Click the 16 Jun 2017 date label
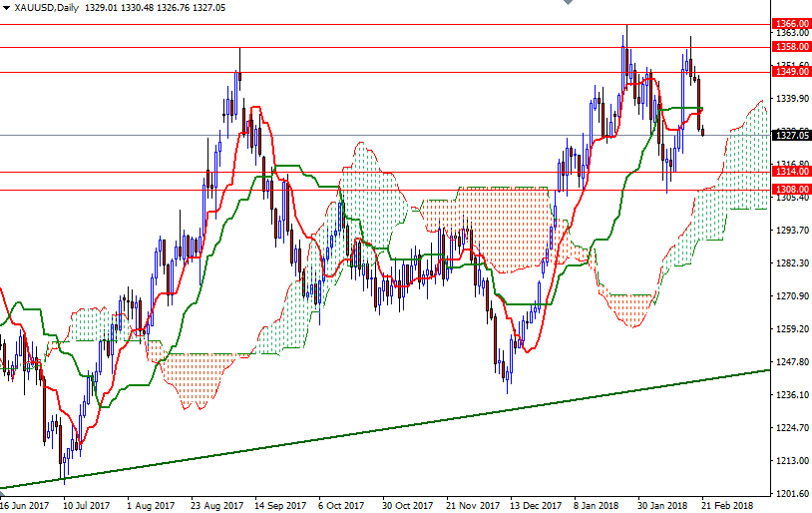This screenshot has width=812, height=513. click(x=25, y=506)
